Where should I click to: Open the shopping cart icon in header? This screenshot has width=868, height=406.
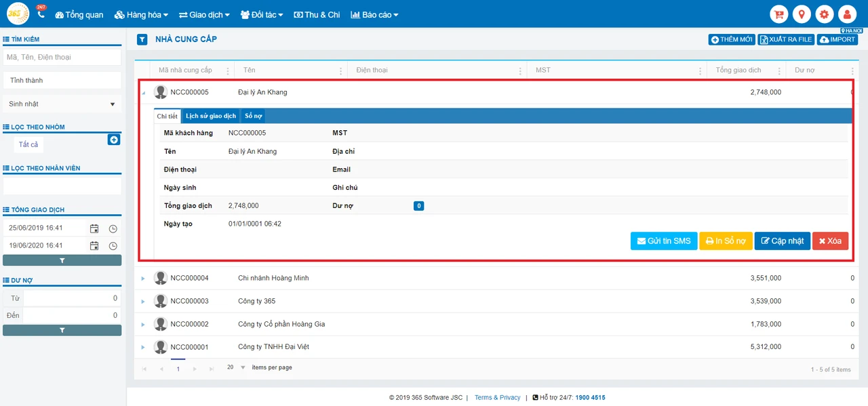pyautogui.click(x=779, y=14)
